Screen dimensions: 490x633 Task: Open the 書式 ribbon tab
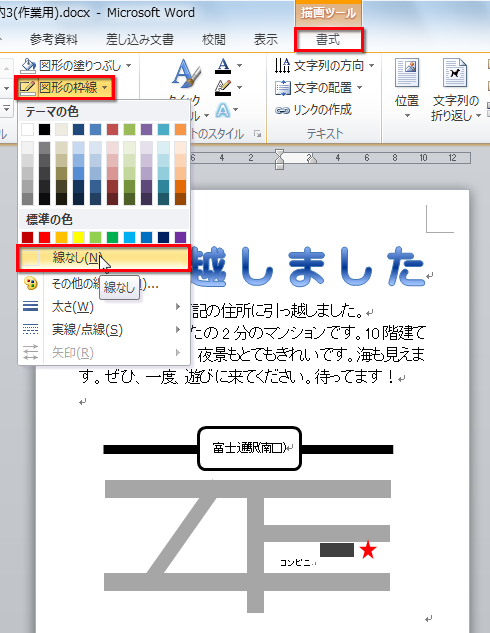point(328,40)
